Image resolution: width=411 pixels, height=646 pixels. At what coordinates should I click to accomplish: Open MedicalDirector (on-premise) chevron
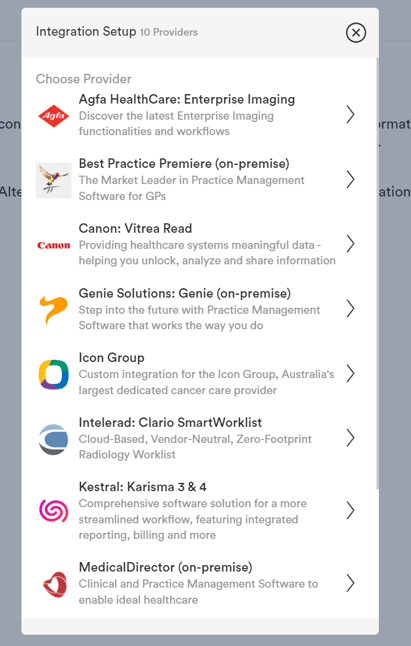(350, 583)
